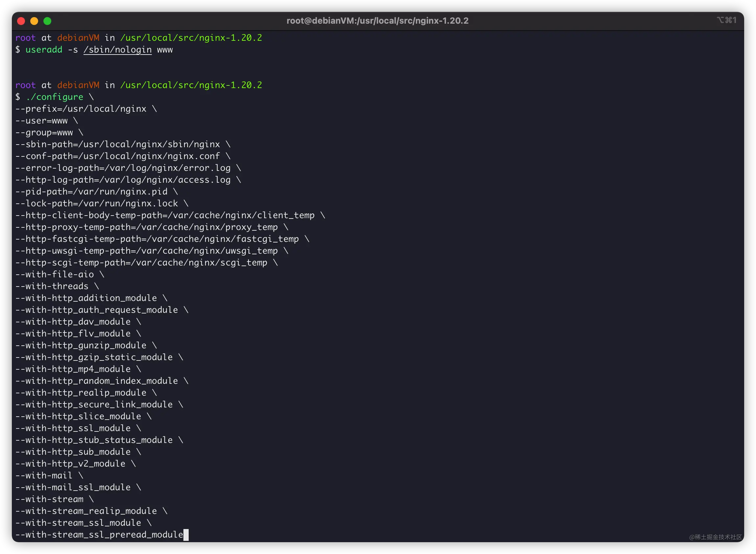
Task: Click debianVM hostname in the first prompt
Action: coord(78,38)
